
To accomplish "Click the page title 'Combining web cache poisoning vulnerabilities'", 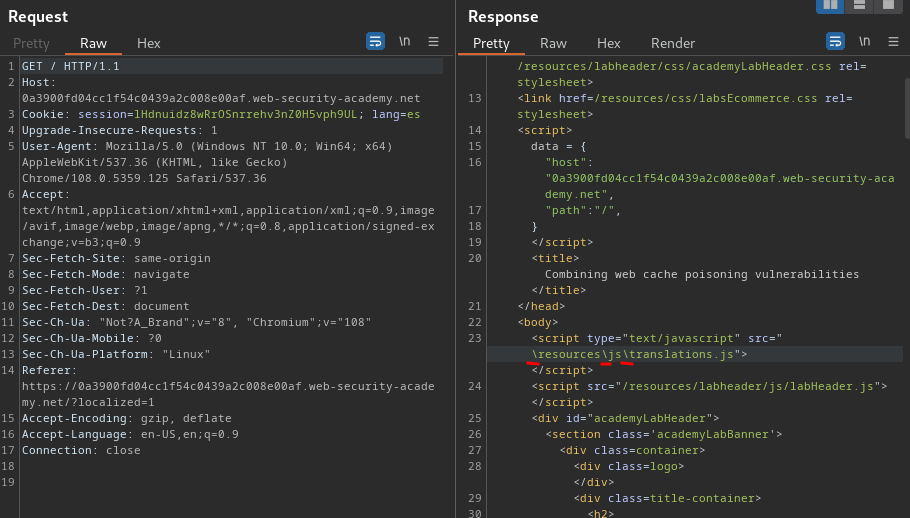I will coord(702,274).
